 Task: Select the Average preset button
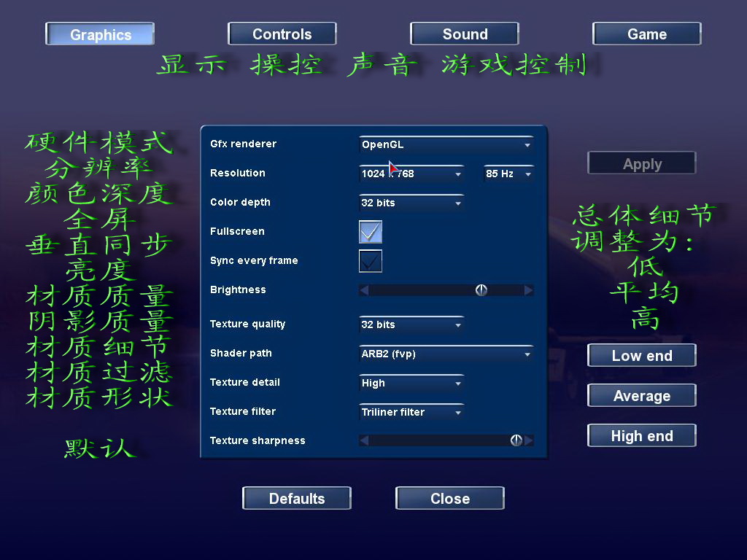tap(642, 395)
